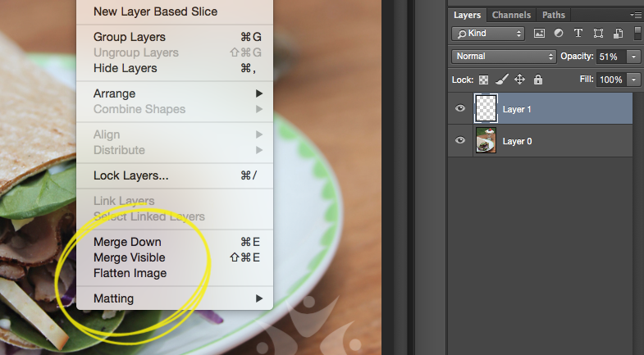Image resolution: width=644 pixels, height=355 pixels.
Task: Click the Layer 1 name
Action: pos(517,109)
